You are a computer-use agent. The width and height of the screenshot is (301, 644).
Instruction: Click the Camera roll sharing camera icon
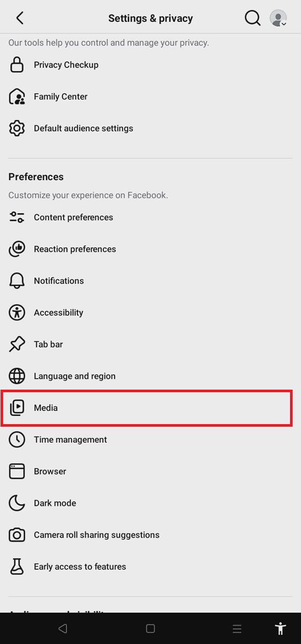tap(17, 534)
